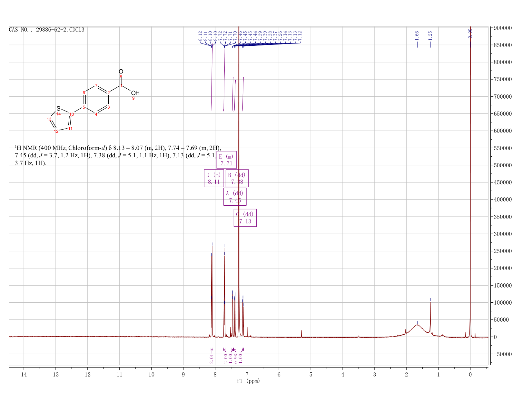Select the 1.25 peak label

(x=430, y=35)
